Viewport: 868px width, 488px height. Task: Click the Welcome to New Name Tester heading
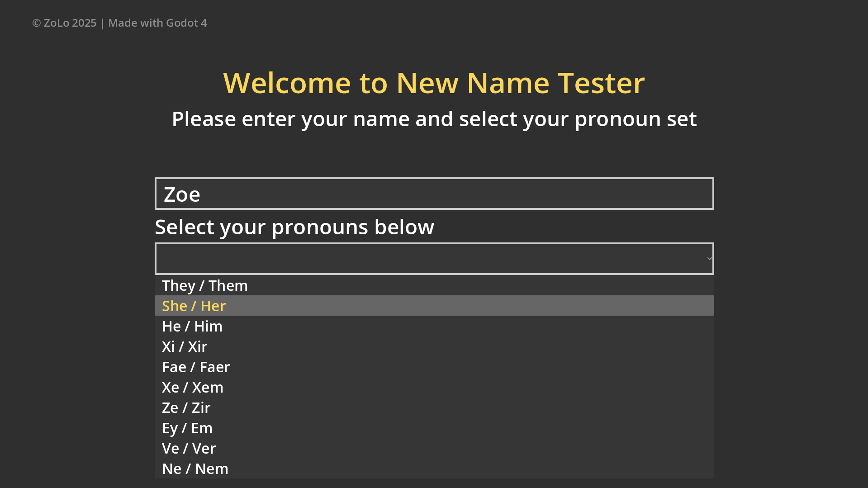pos(434,82)
